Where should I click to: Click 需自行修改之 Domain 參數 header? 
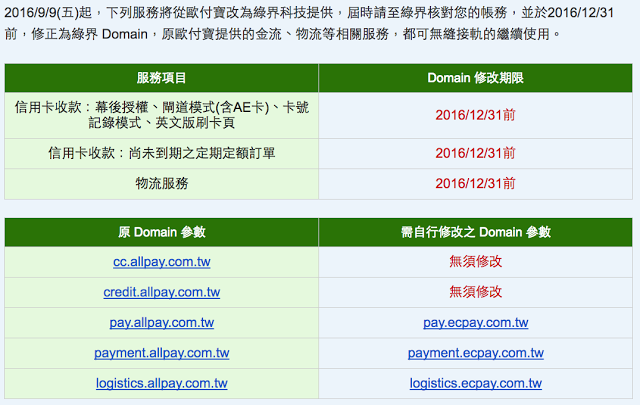coord(476,232)
